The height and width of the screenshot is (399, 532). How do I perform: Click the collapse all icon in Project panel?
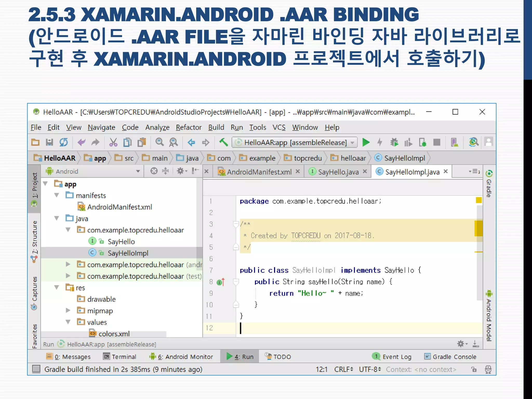[x=165, y=171]
